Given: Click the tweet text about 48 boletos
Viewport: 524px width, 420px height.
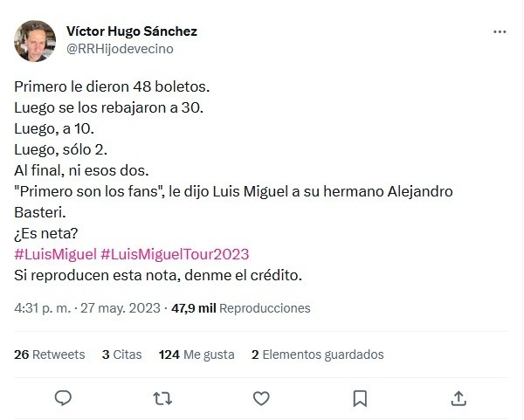Looking at the screenshot, I should pos(113,88).
